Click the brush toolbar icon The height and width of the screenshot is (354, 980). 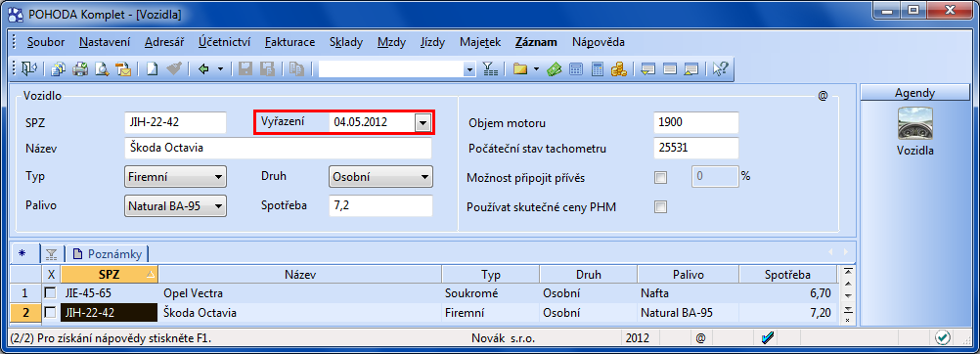[174, 68]
